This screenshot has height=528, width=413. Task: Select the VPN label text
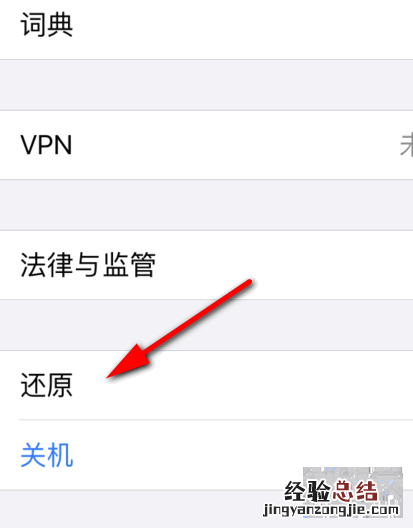tap(46, 145)
